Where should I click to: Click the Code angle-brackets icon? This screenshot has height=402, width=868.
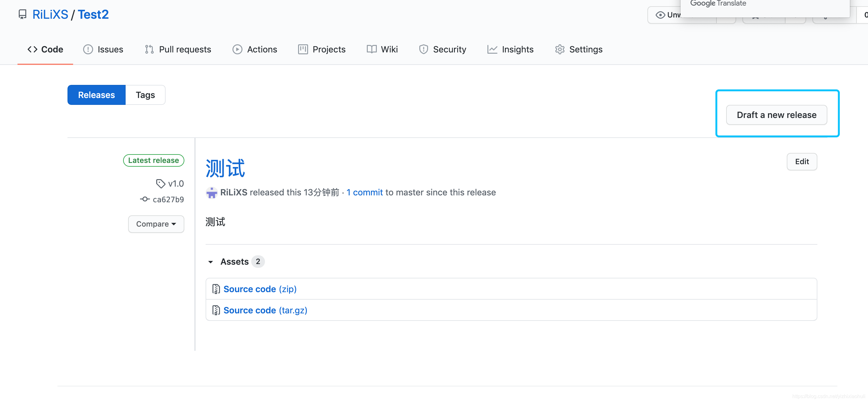[32, 50]
